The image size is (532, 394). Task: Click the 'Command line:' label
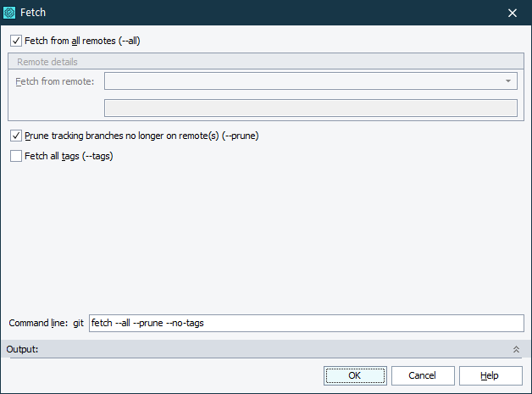click(37, 324)
